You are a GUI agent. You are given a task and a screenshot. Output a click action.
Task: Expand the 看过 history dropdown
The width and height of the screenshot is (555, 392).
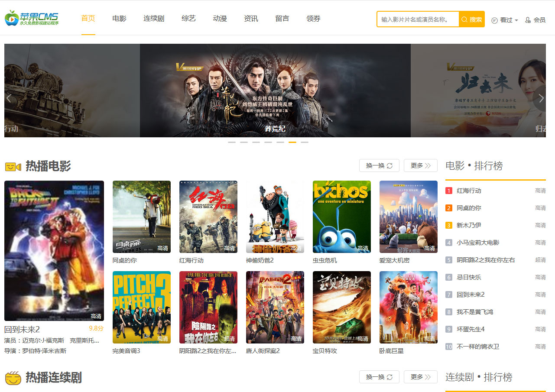[505, 20]
